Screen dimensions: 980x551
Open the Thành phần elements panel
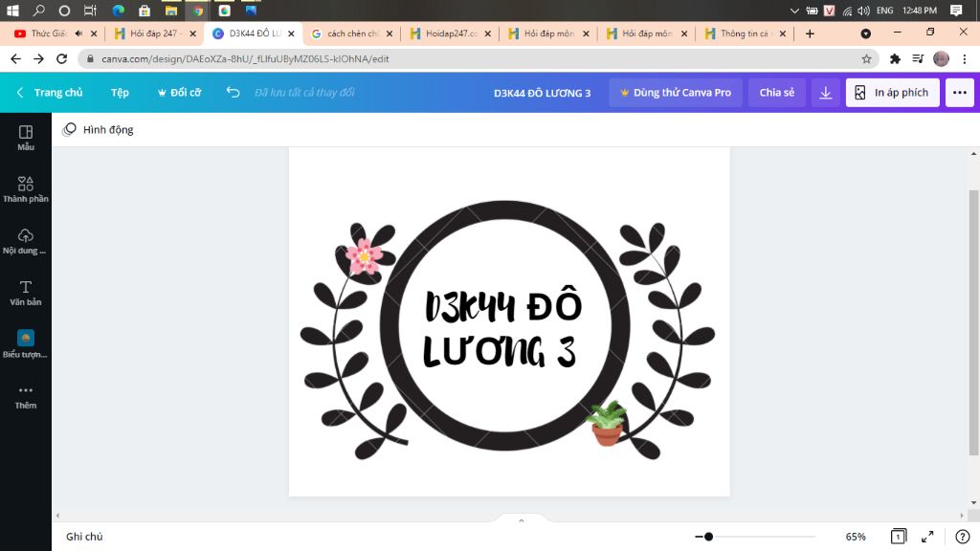pyautogui.click(x=26, y=189)
